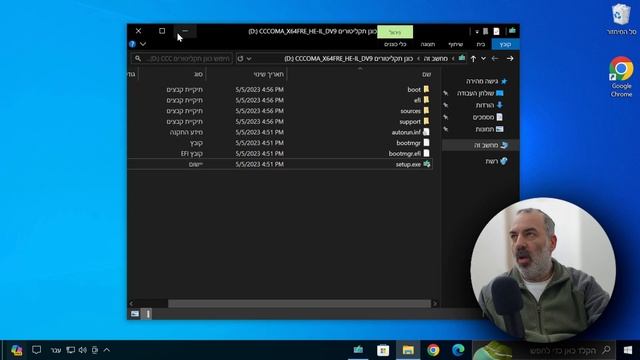
Task: Sort by the Date modified column header
Action: coord(268,74)
